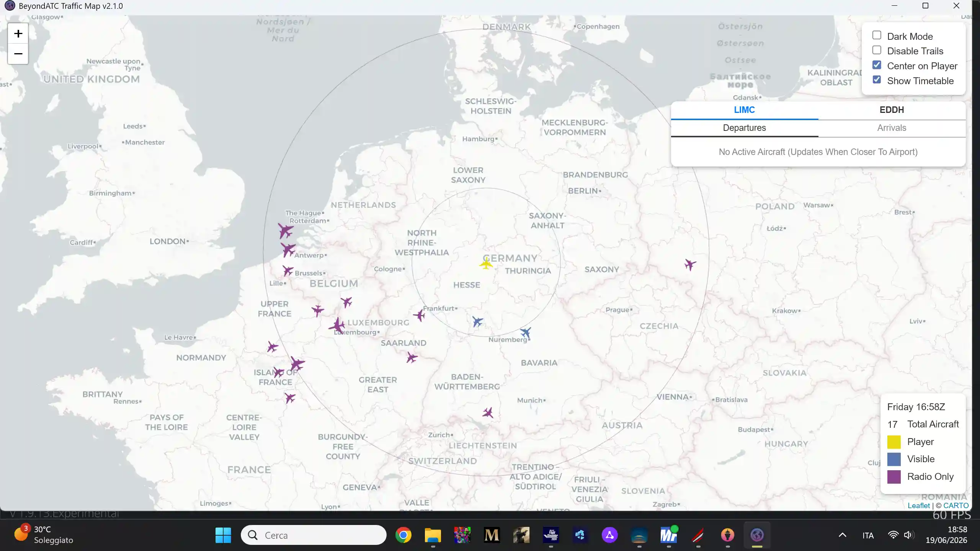Zoom in the map with plus button
Screen dimensions: 980x551
(18, 34)
